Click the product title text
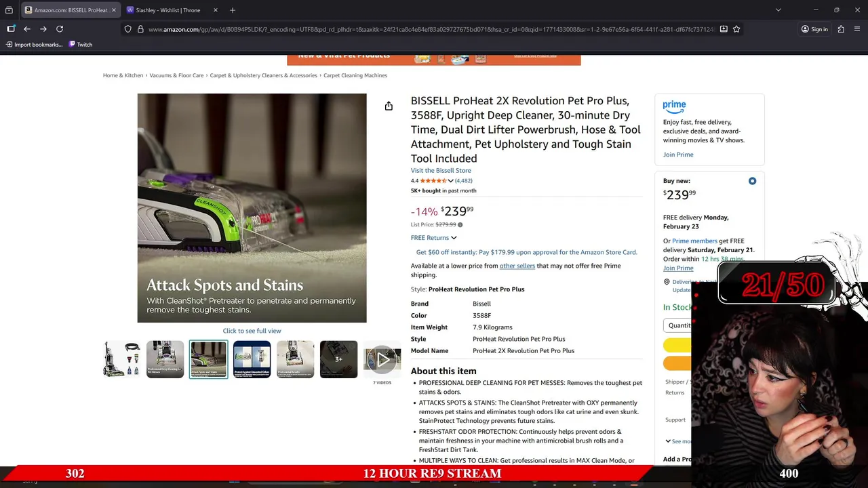 click(526, 129)
